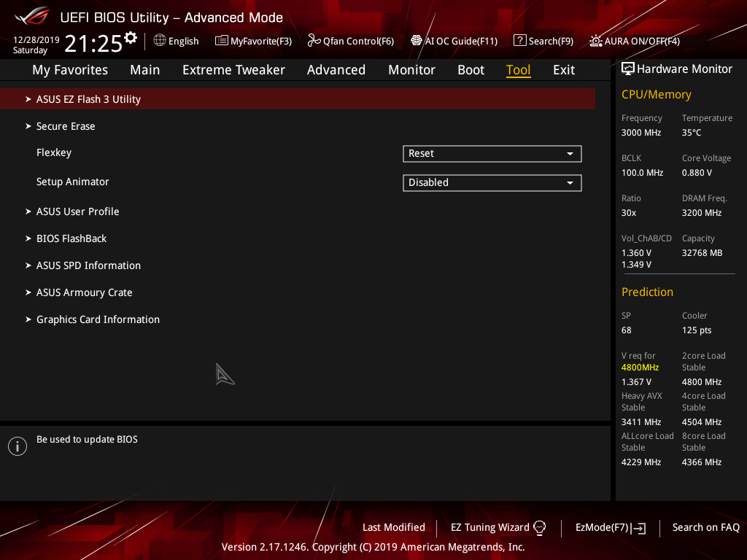Open the Advanced tab

coord(336,70)
